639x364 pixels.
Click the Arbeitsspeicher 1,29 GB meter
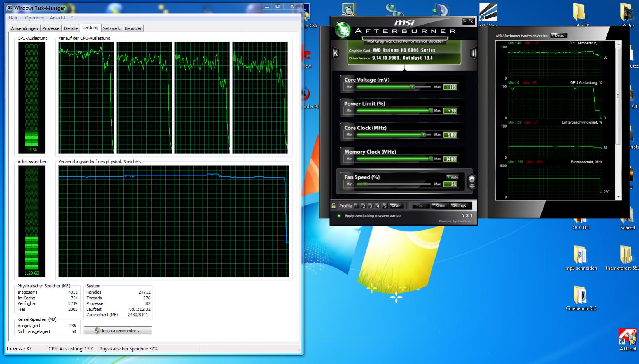click(32, 221)
